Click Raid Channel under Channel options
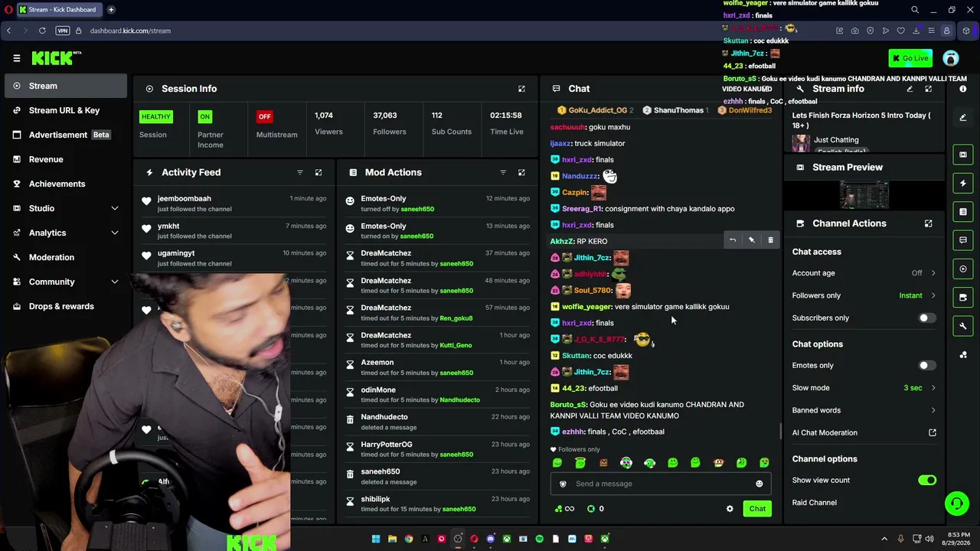 tap(815, 503)
